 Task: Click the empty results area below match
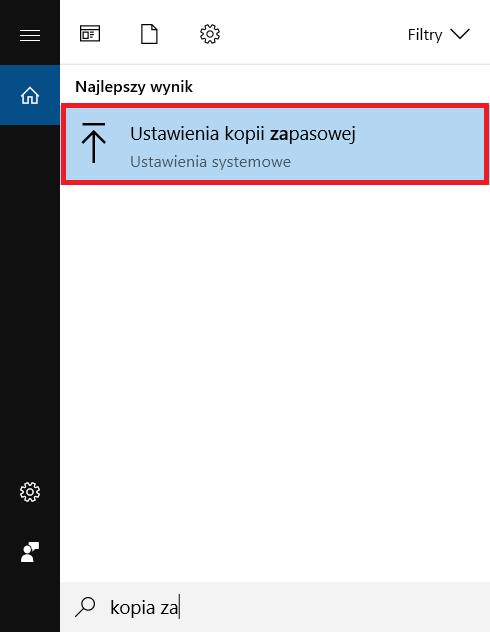click(275, 383)
